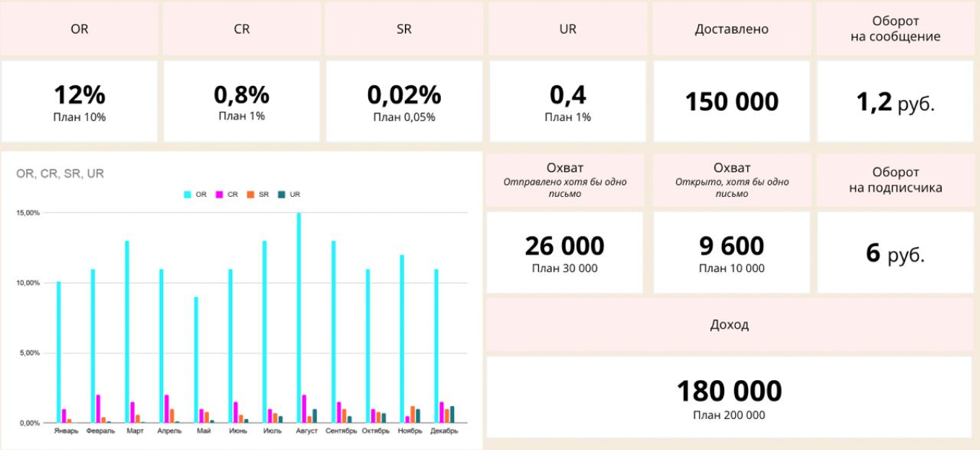Click the chart title OR, CR, SR, UR
This screenshot has width=980, height=450.
[60, 174]
